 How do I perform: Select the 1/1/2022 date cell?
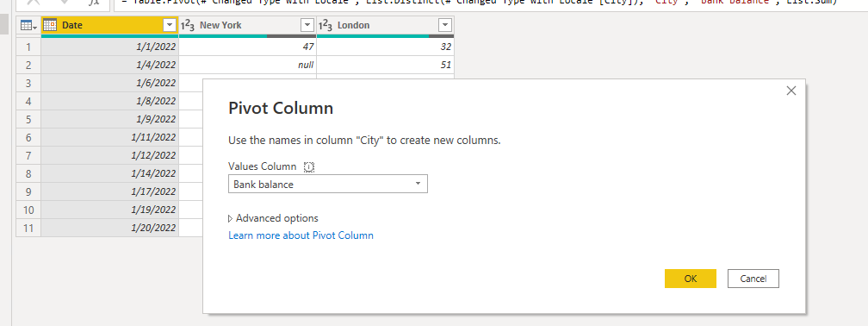click(109, 47)
